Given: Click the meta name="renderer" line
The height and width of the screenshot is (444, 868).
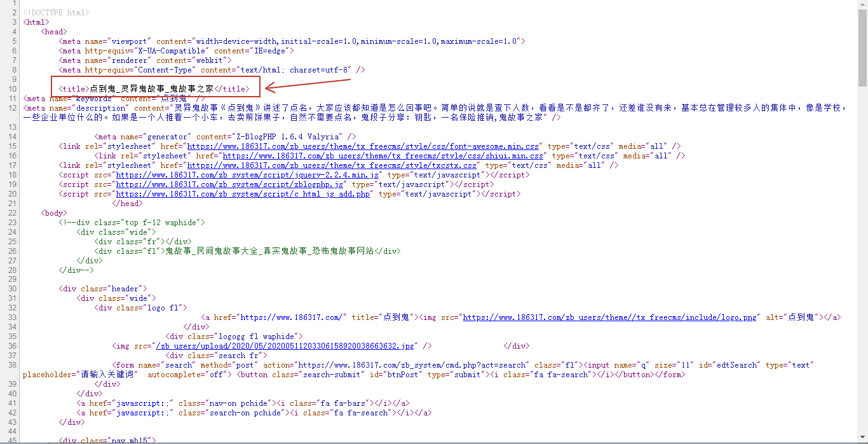Looking at the screenshot, I should point(145,60).
